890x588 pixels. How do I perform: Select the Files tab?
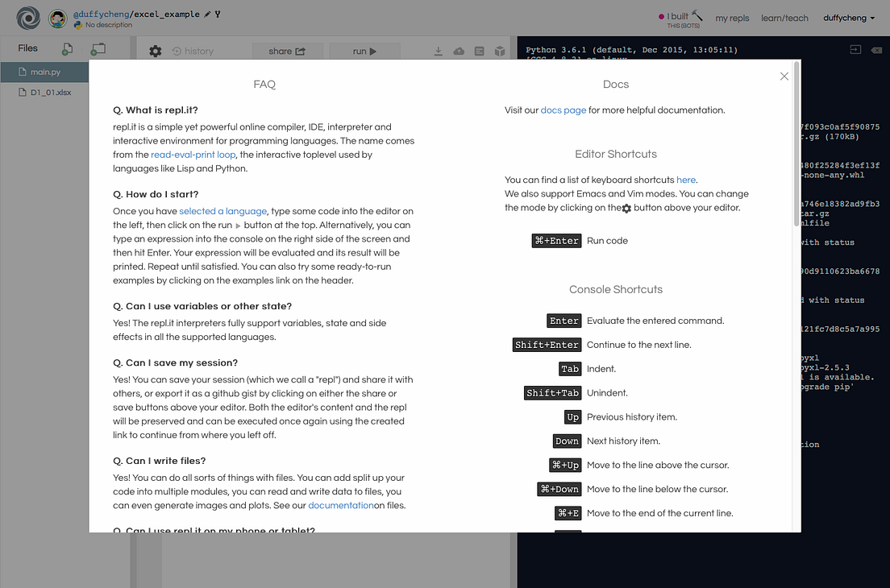click(27, 48)
